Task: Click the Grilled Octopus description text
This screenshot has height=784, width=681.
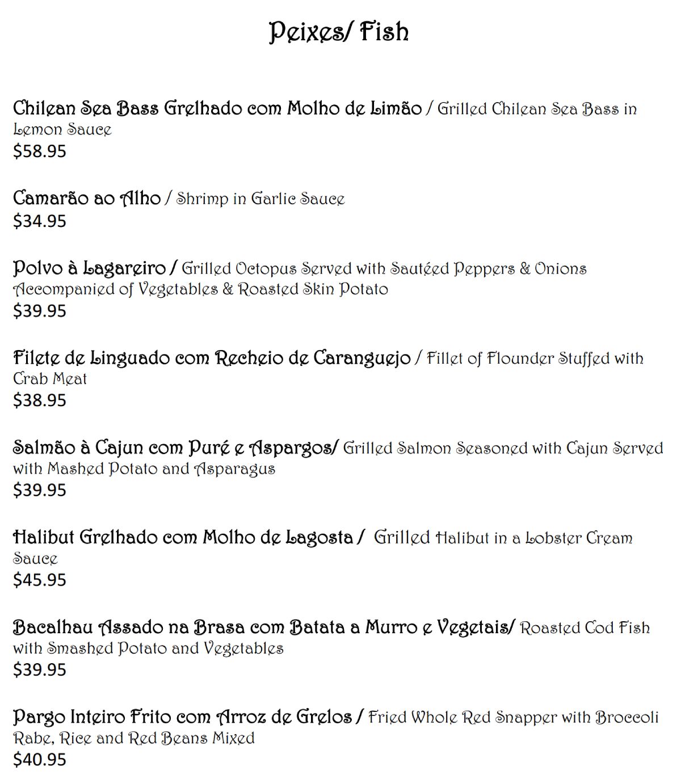Action: [384, 268]
